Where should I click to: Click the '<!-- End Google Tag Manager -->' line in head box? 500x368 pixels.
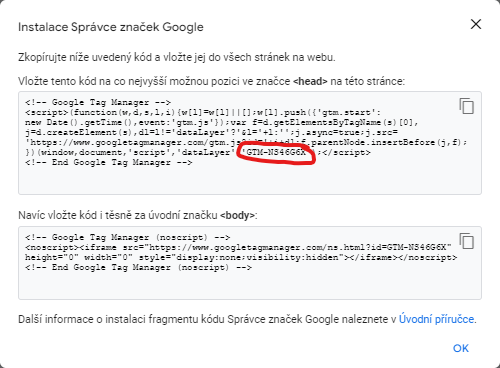109,163
